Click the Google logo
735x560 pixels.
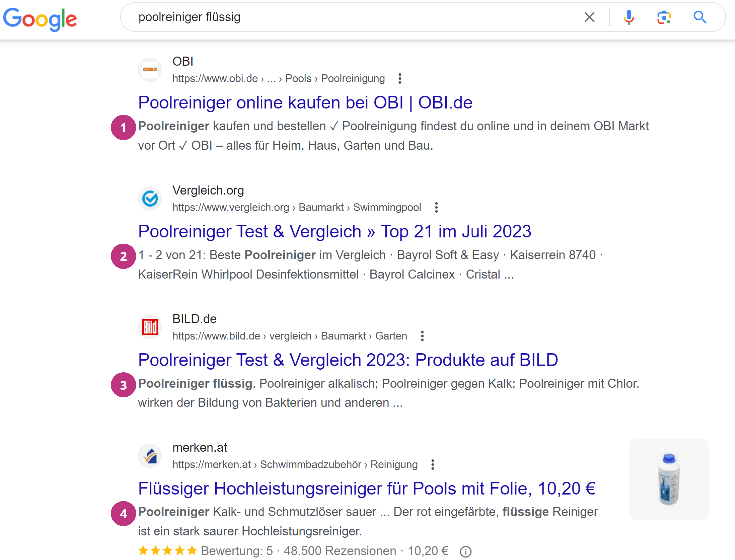40,19
